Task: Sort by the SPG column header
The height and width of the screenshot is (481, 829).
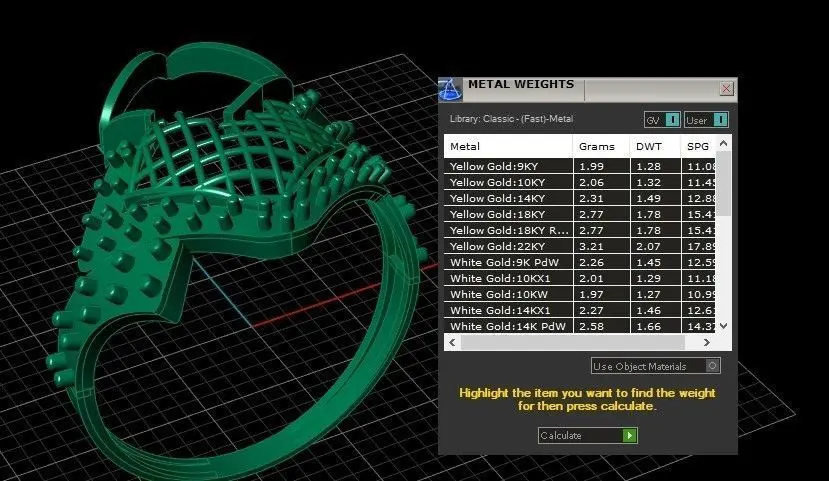Action: pyautogui.click(x=698, y=146)
